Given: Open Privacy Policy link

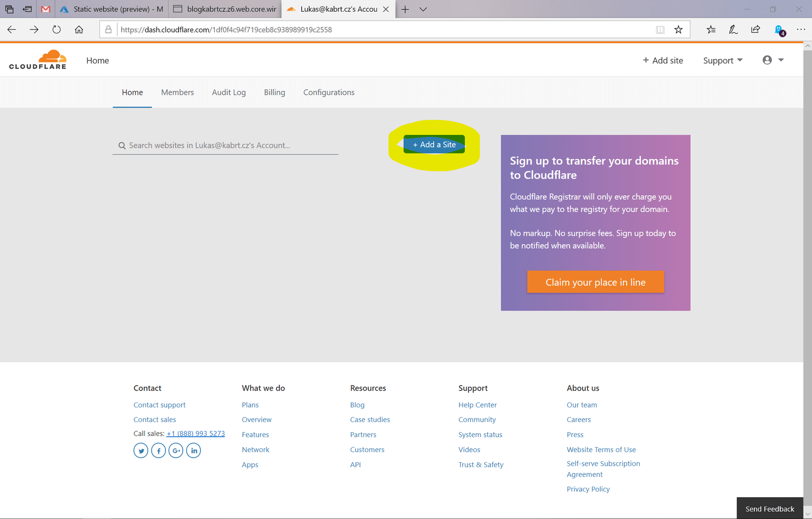Looking at the screenshot, I should pyautogui.click(x=588, y=489).
